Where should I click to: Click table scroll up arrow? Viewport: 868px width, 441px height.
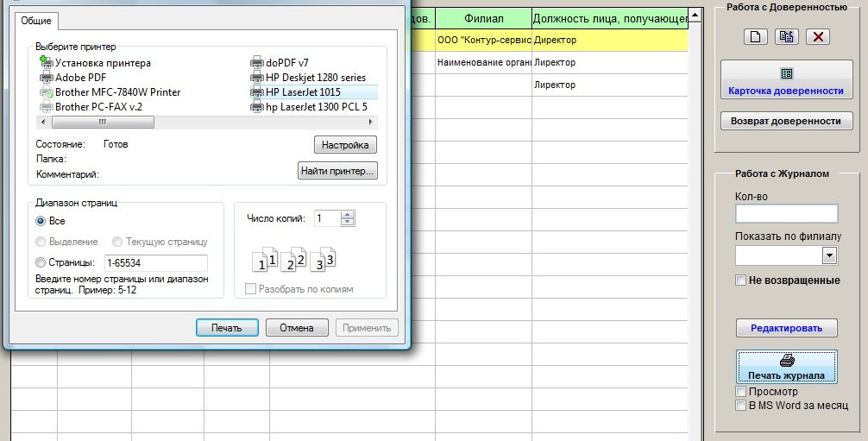(695, 16)
